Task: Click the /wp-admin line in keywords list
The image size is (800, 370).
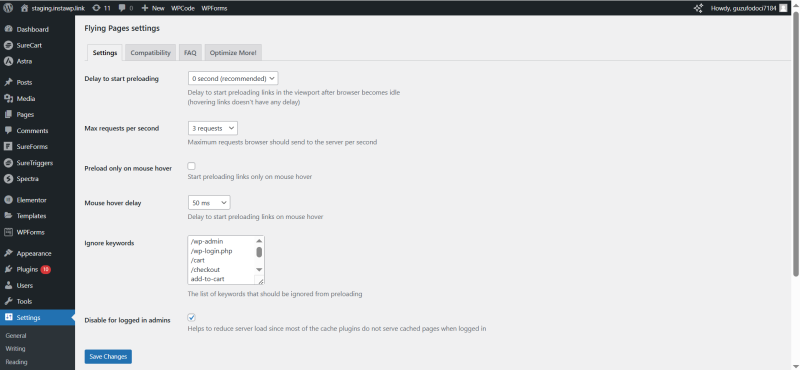Action: 207,241
